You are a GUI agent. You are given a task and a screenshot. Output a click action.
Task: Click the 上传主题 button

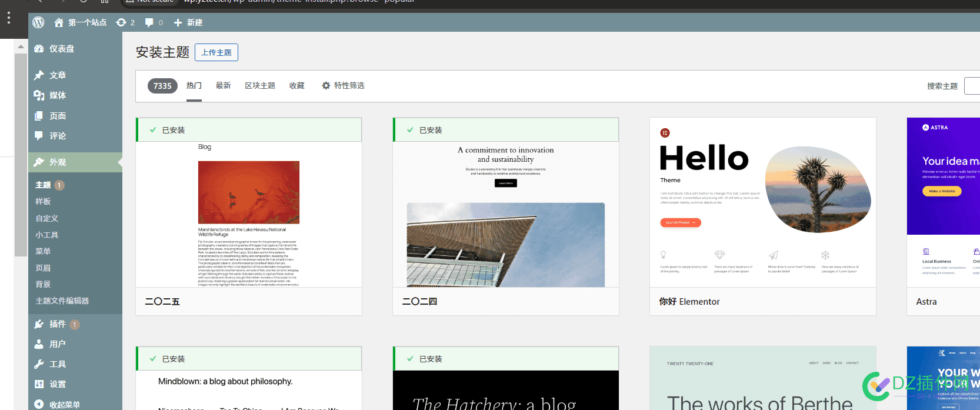(216, 52)
